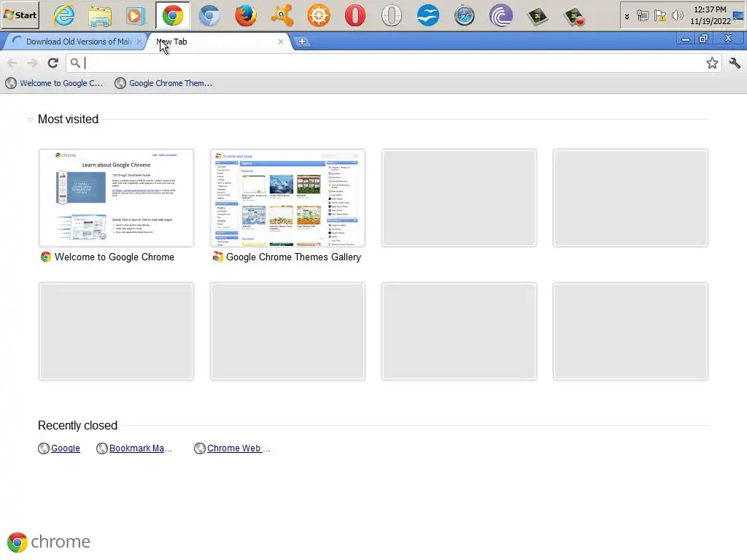The height and width of the screenshot is (560, 747).
Task: Click Show desktop button in tray
Action: tap(738, 16)
